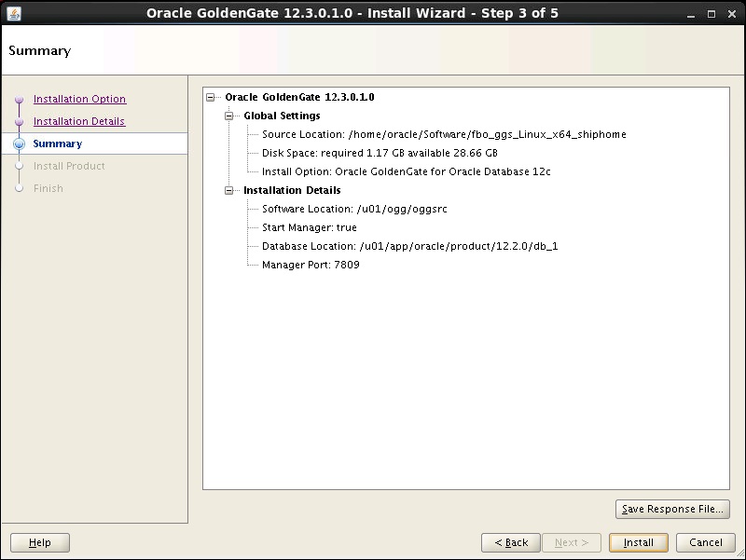746x560 pixels.
Task: Click the Help button
Action: coord(40,542)
